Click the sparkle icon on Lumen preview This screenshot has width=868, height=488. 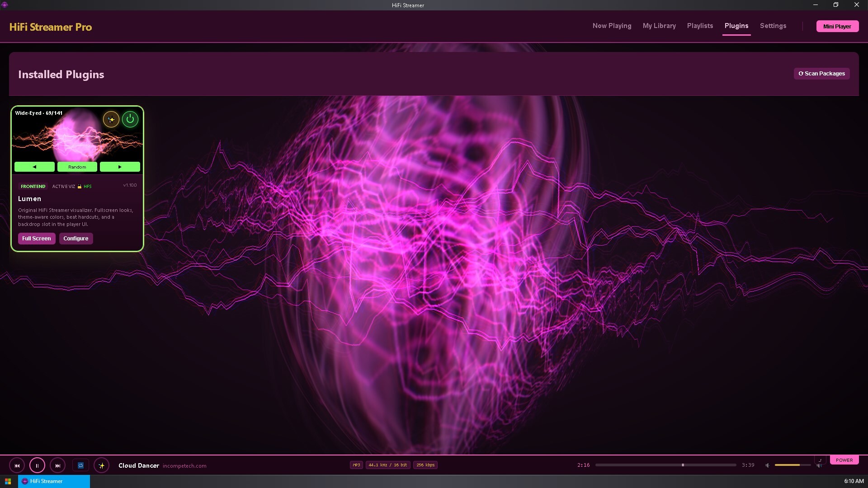click(x=111, y=119)
